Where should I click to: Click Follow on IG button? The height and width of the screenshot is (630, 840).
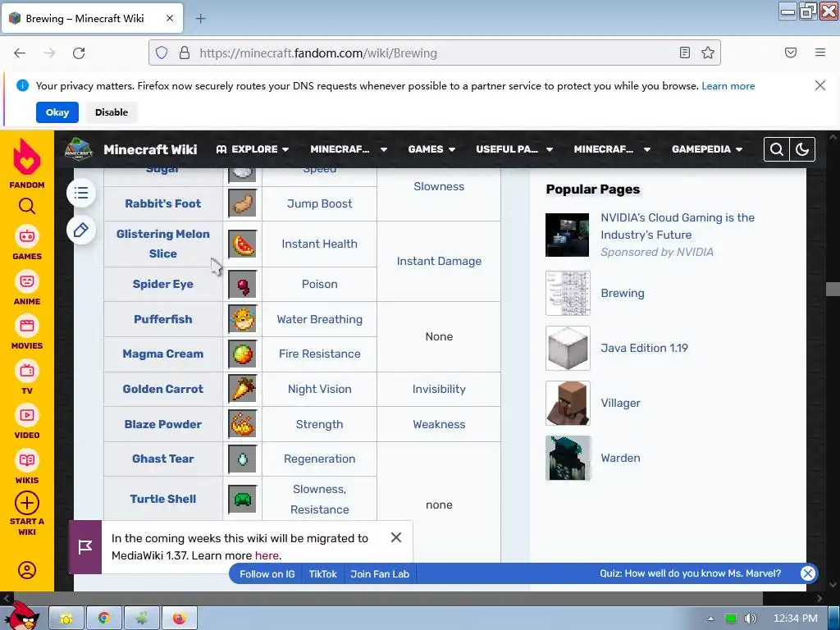tap(267, 574)
